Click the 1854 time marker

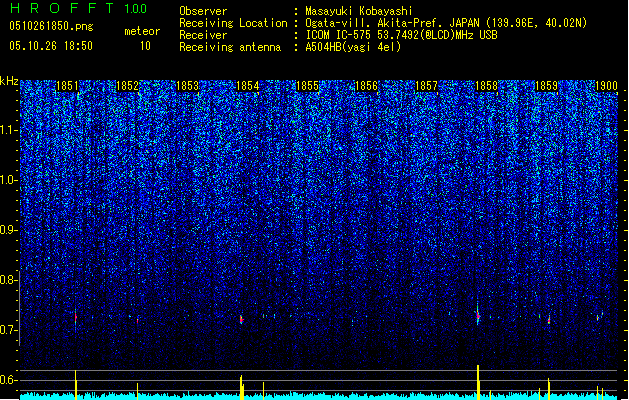click(x=248, y=86)
